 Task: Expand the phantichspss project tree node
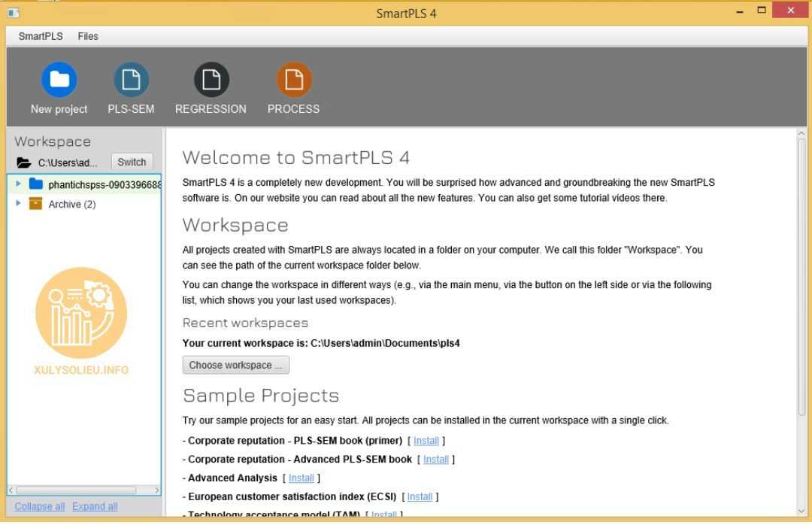coord(19,184)
